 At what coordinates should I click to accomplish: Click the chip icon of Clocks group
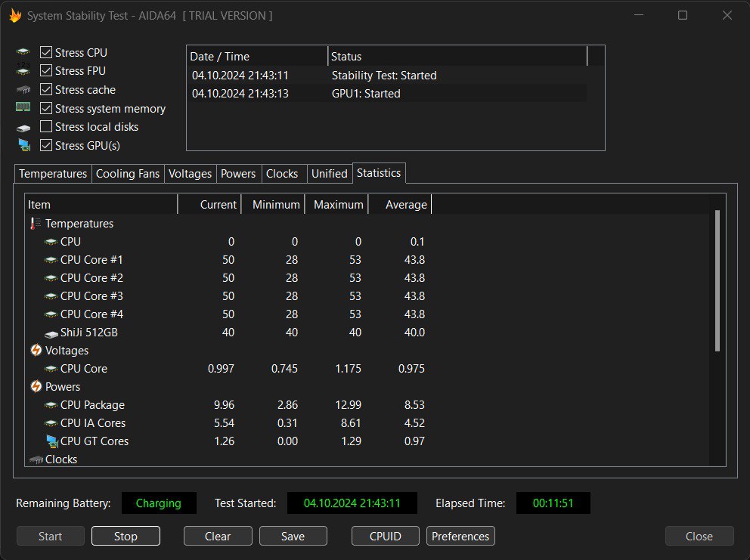[x=36, y=460]
